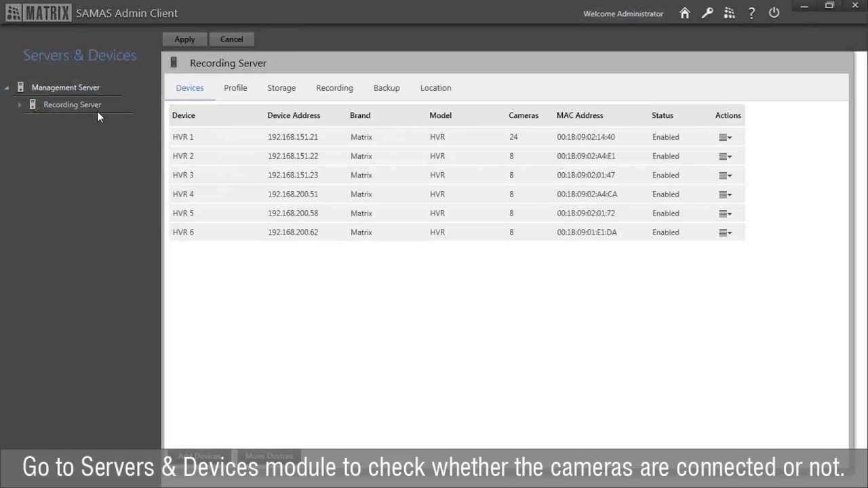Click the Recording Server panel header icon
868x488 pixels.
click(174, 62)
